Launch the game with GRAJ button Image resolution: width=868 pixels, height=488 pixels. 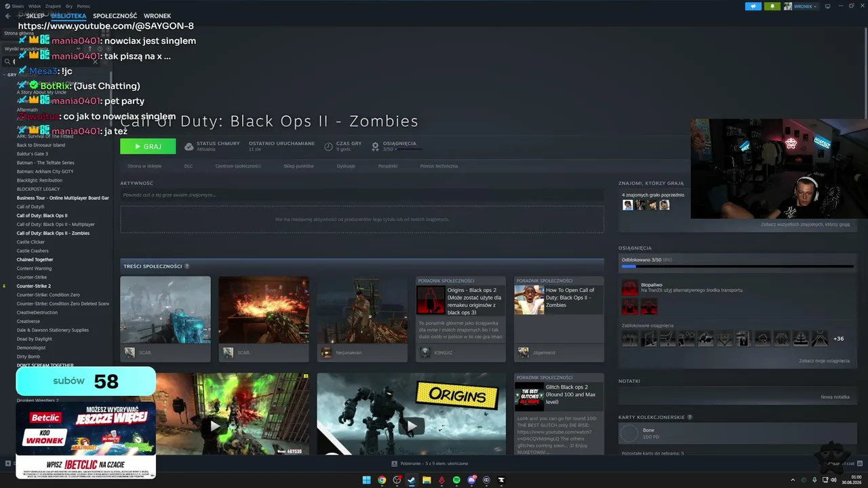148,146
